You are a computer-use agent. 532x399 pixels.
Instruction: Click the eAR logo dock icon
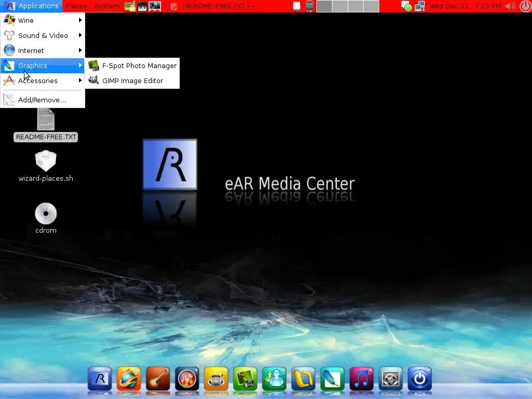(x=100, y=379)
